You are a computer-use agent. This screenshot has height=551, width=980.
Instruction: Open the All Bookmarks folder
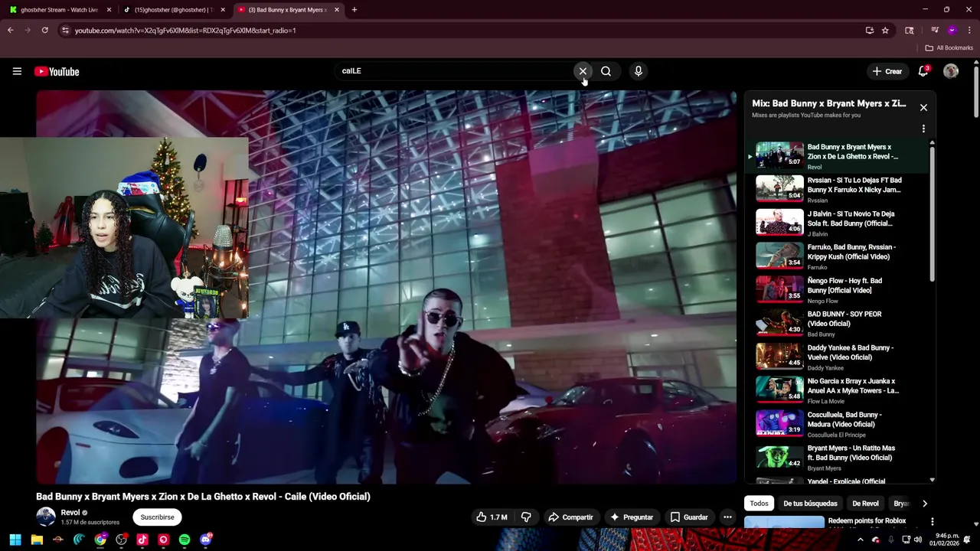(949, 47)
